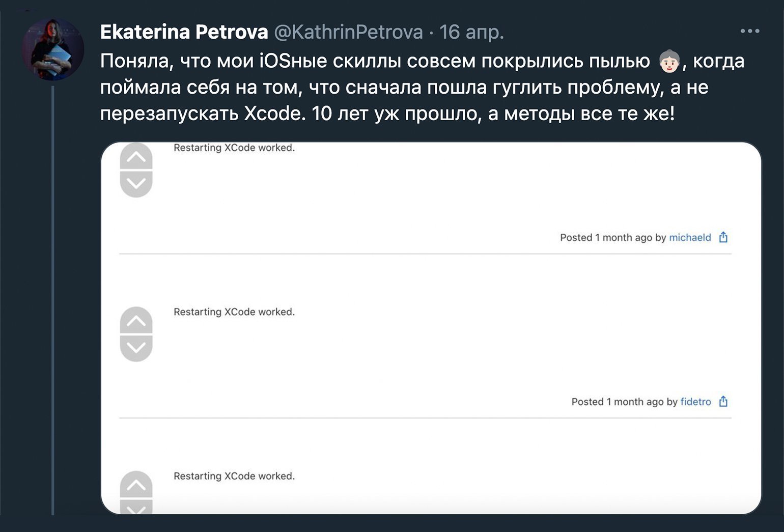This screenshot has height=532, width=784.
Task: Open Ekaterina Petrova's profile avatar
Action: click(x=53, y=49)
